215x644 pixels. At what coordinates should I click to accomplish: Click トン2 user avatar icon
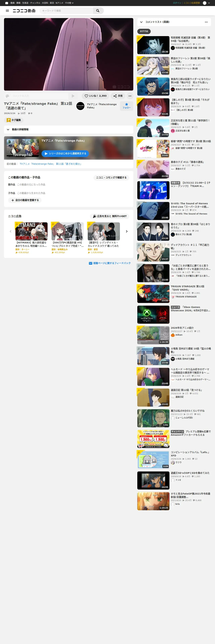tap(173, 480)
